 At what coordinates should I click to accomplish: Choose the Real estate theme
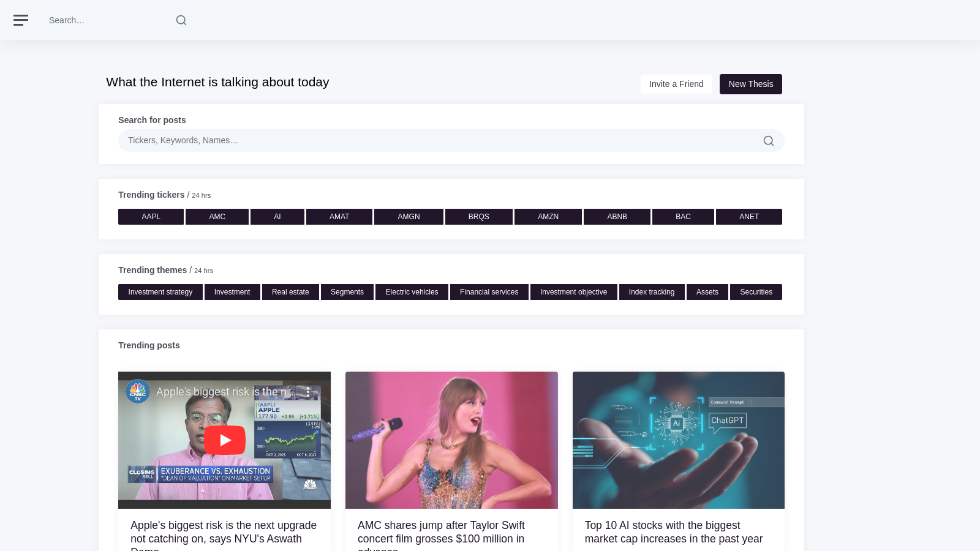290,292
